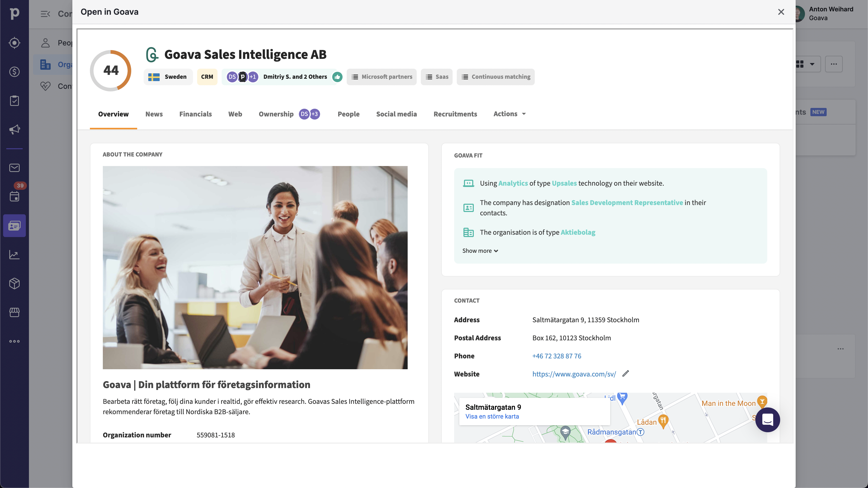
Task: Open lower card three-dots menu
Action: point(841,349)
